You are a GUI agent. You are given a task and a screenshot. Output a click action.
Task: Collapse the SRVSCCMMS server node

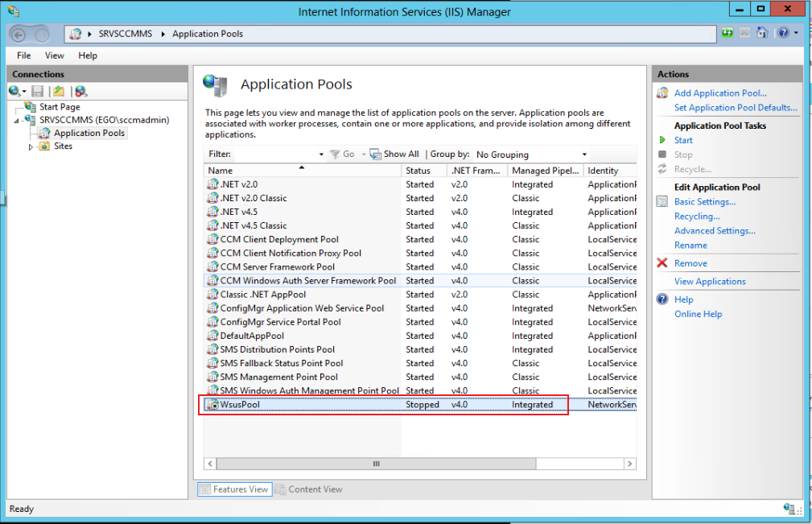pyautogui.click(x=17, y=121)
